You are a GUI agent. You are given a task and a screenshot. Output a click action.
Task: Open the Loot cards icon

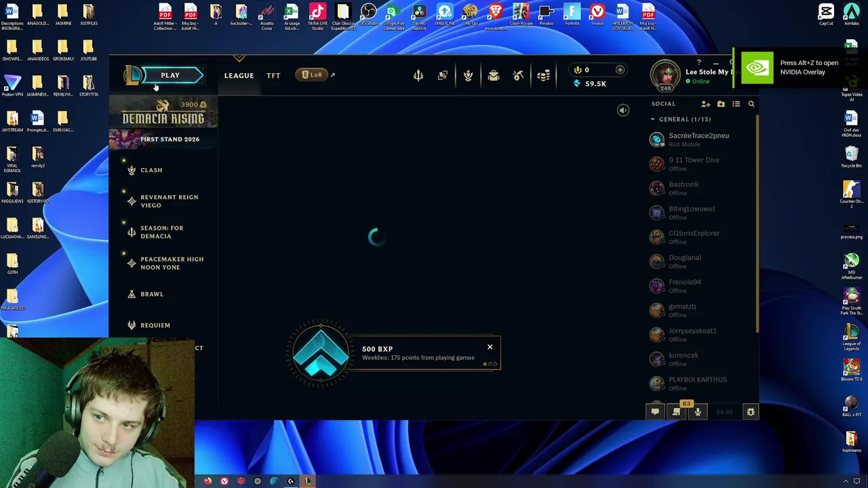(x=443, y=76)
